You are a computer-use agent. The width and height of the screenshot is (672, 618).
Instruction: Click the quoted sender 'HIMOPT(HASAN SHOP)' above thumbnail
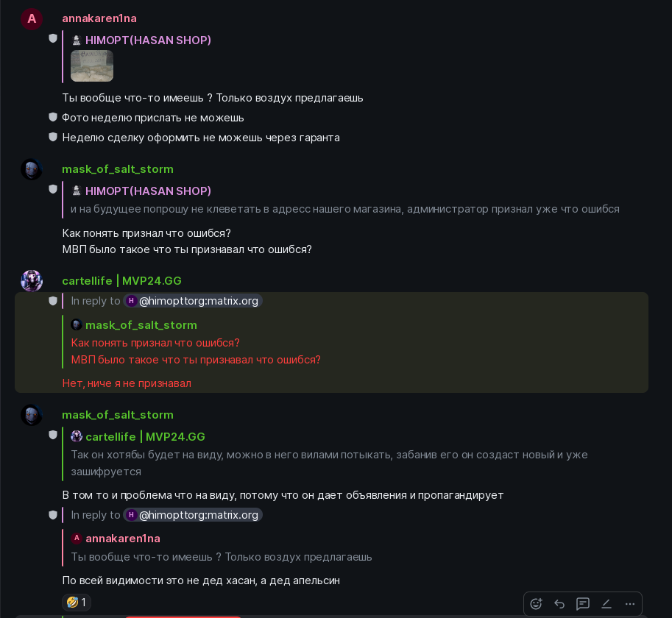(148, 40)
